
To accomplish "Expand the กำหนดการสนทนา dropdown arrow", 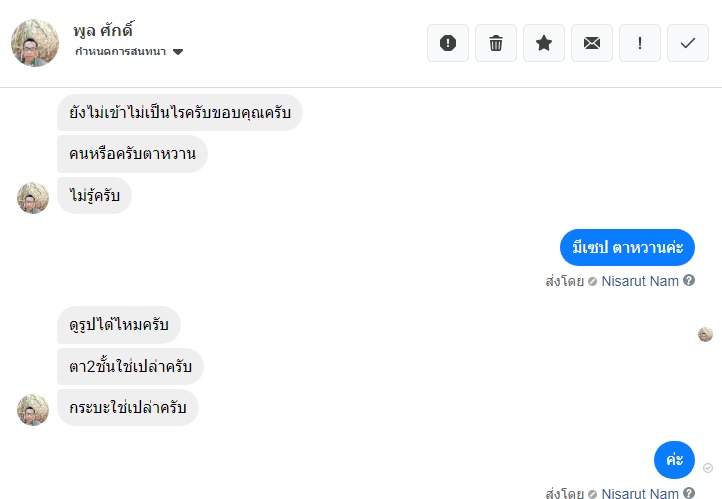I will [178, 52].
